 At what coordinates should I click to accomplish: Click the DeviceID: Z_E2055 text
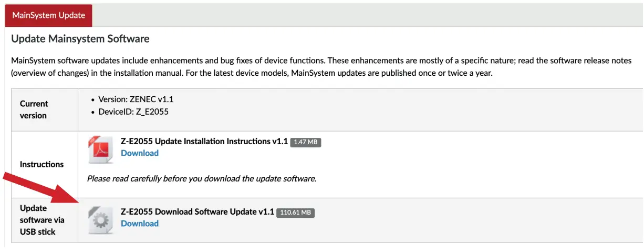[x=133, y=112]
